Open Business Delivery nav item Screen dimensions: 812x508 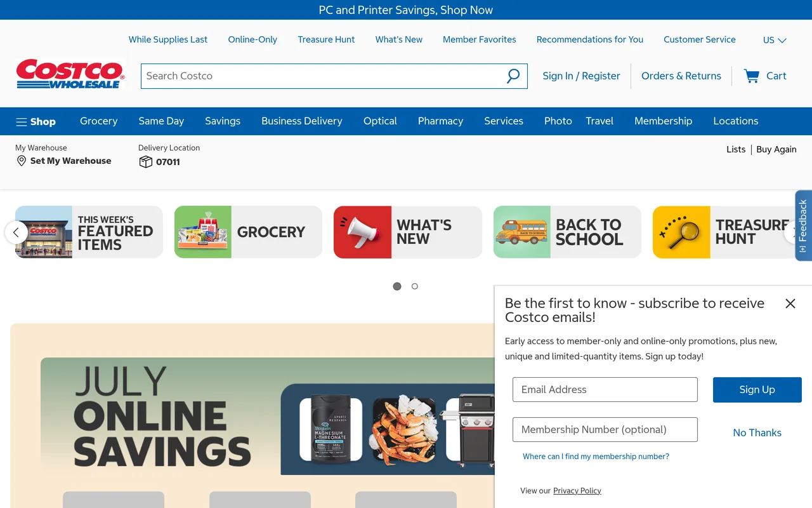(302, 121)
